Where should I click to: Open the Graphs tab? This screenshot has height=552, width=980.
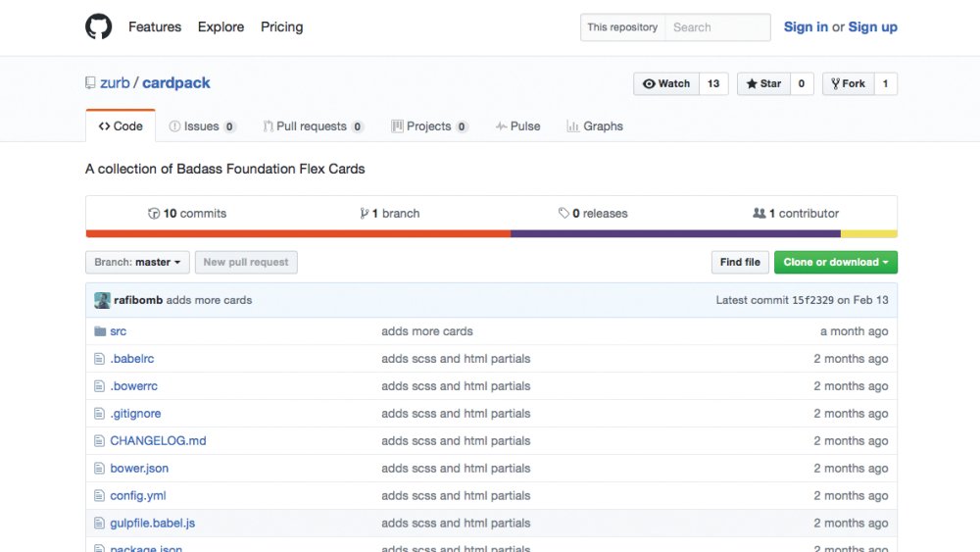click(x=595, y=126)
